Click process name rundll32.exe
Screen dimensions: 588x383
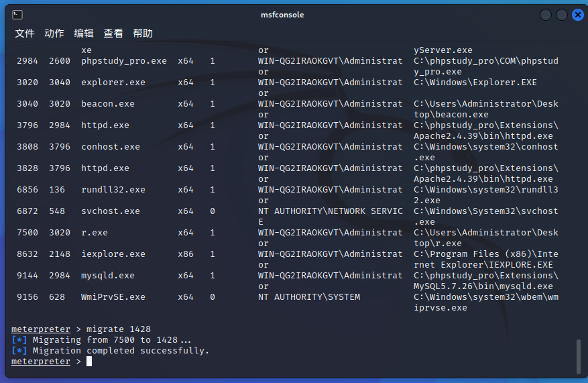point(113,189)
